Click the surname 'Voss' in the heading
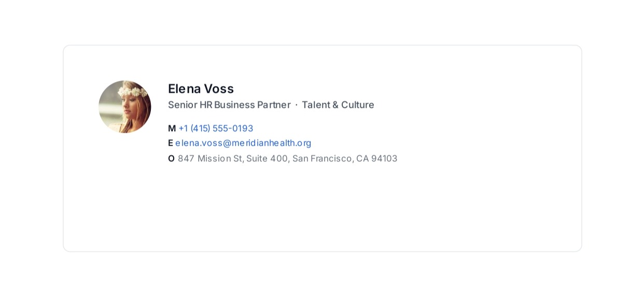The height and width of the screenshot is (289, 644). pos(219,89)
